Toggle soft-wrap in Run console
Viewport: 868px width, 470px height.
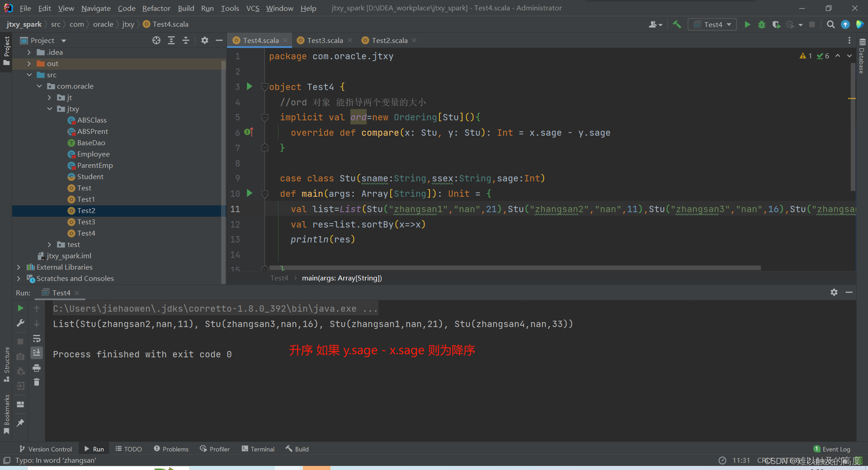37,338
